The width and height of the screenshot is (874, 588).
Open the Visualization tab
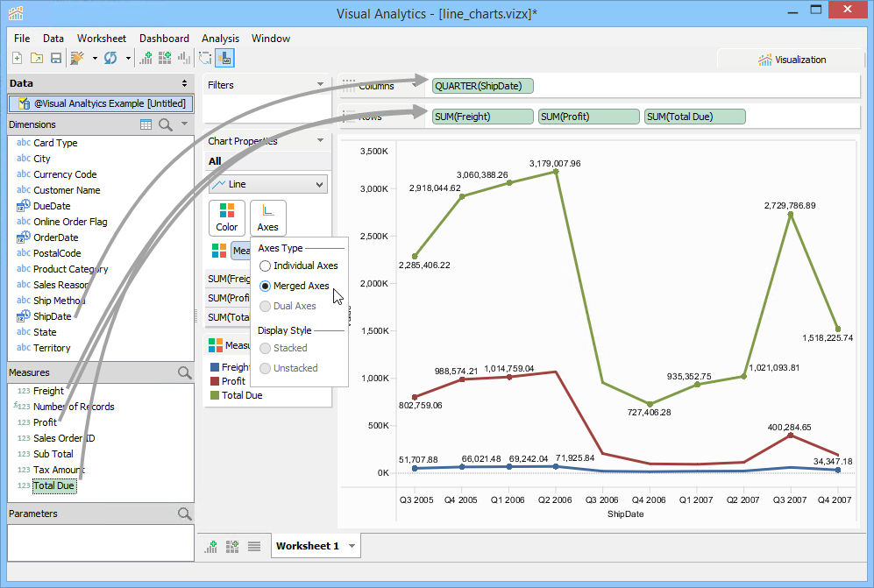pos(792,60)
